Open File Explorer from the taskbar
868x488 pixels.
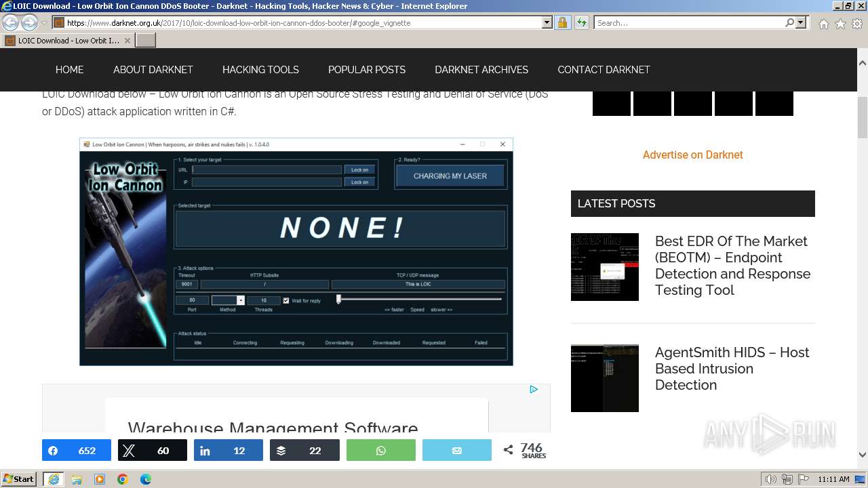77,479
